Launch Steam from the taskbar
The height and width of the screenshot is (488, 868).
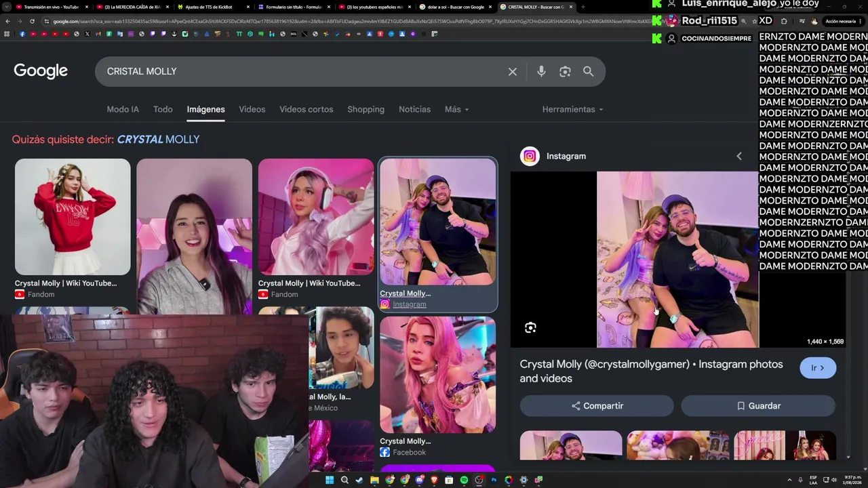(359, 480)
